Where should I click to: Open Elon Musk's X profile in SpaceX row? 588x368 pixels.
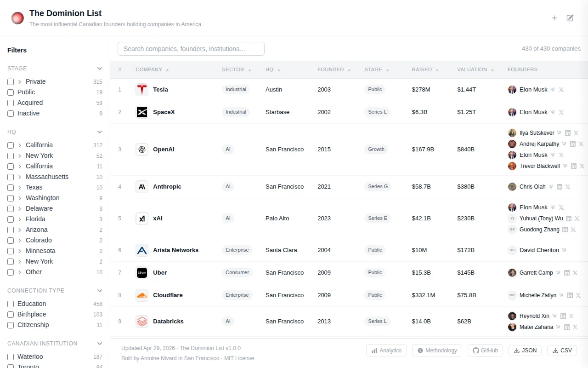click(561, 112)
